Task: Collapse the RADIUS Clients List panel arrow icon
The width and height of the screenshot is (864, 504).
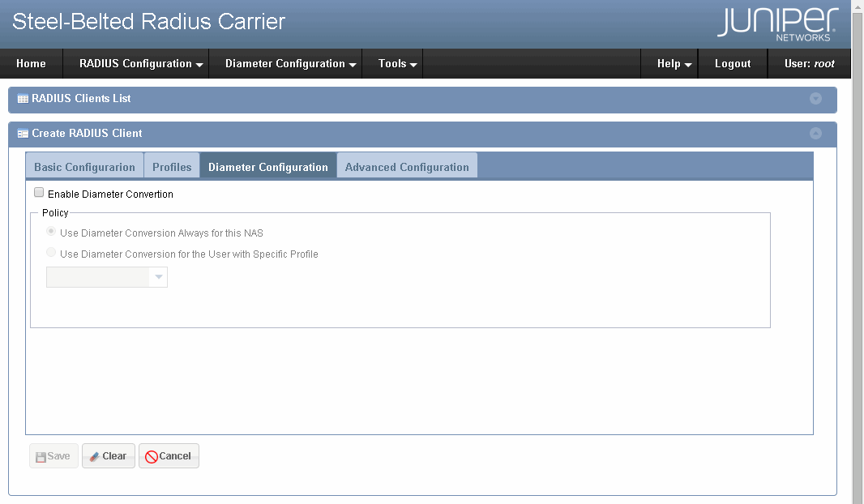Action: 815,99
